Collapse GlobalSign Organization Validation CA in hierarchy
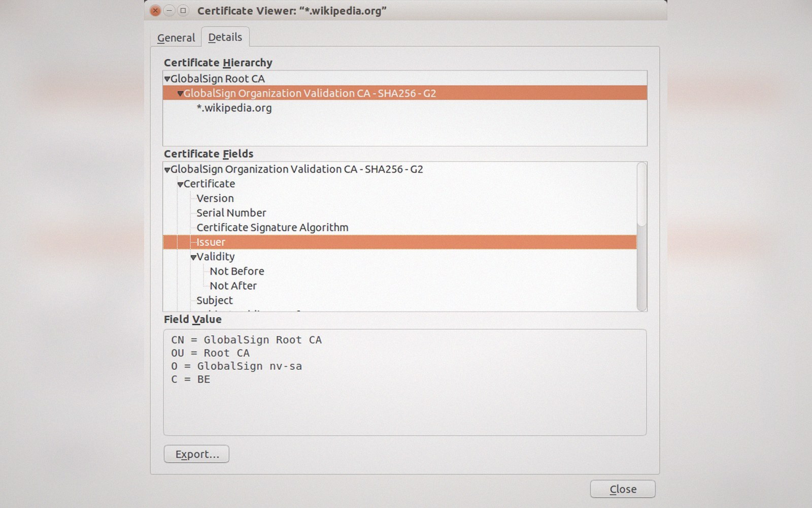Image resolution: width=812 pixels, height=508 pixels. point(180,94)
